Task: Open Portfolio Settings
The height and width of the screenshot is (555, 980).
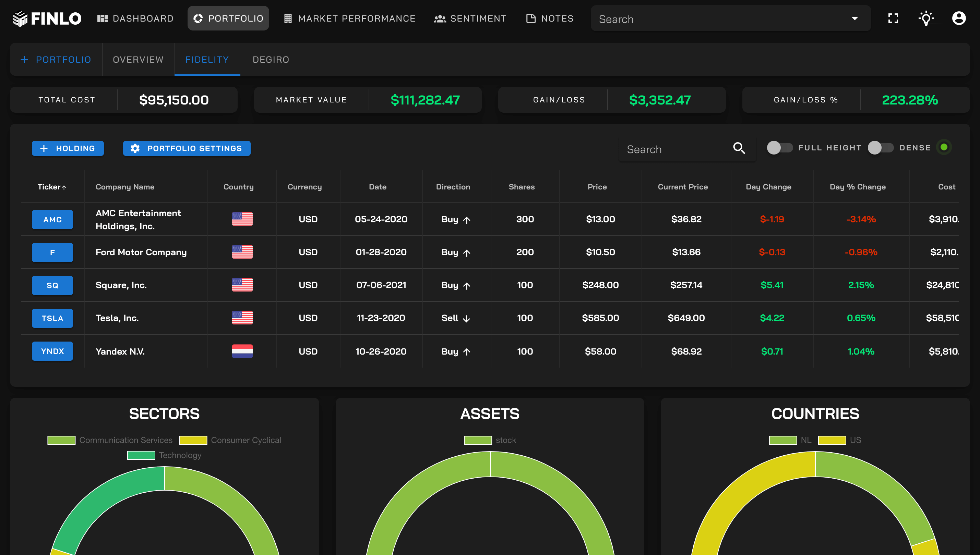Action: (x=187, y=148)
